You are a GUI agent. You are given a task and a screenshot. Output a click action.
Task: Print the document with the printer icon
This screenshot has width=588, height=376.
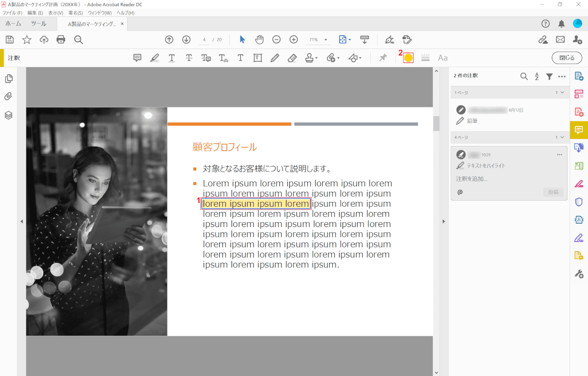[61, 39]
